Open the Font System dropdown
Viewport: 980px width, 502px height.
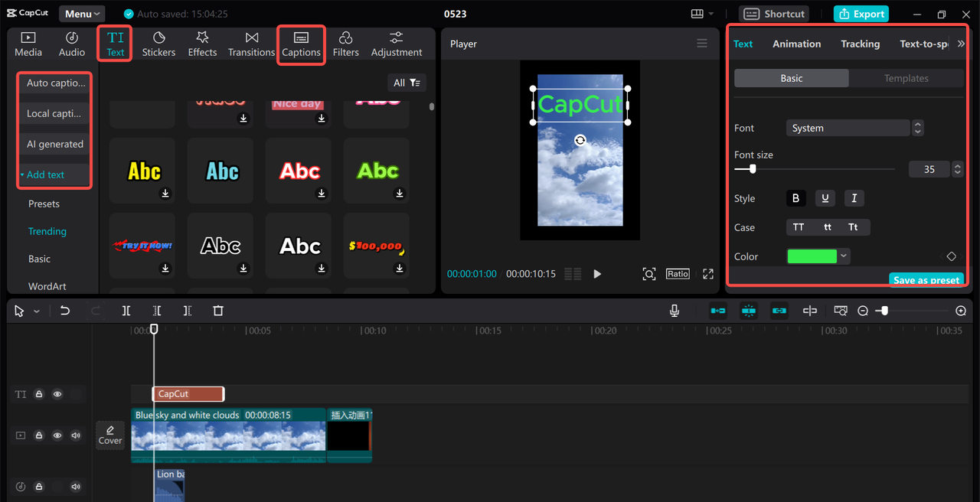click(848, 128)
